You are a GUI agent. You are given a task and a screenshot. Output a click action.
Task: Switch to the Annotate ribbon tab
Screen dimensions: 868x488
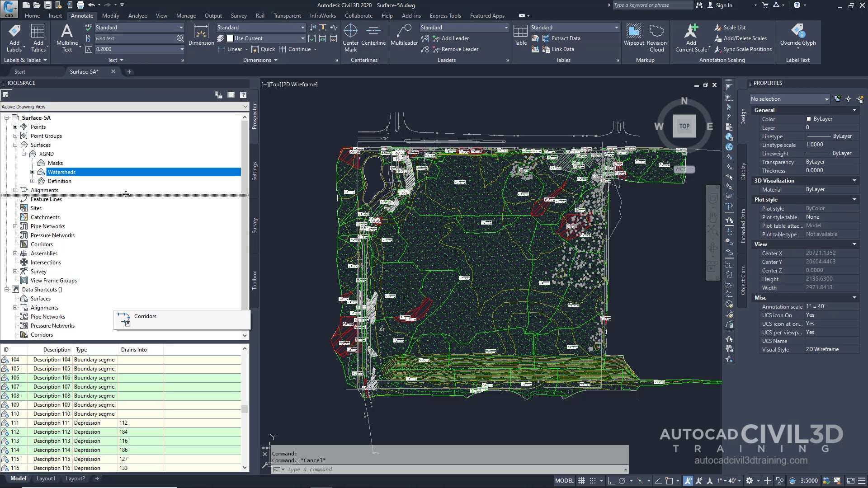[x=82, y=15]
